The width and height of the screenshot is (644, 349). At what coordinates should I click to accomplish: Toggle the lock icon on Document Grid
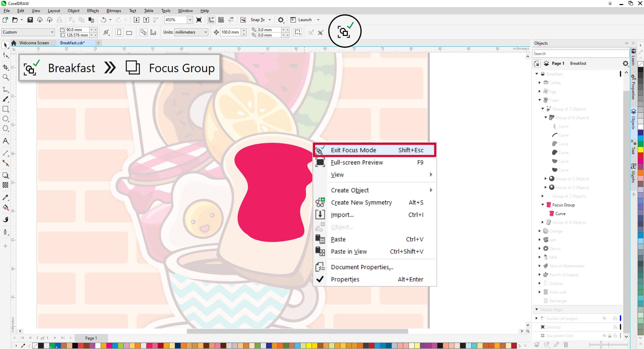click(610, 336)
